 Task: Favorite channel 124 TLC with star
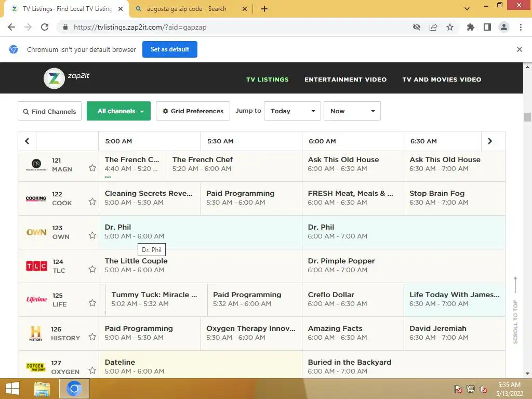click(x=92, y=269)
